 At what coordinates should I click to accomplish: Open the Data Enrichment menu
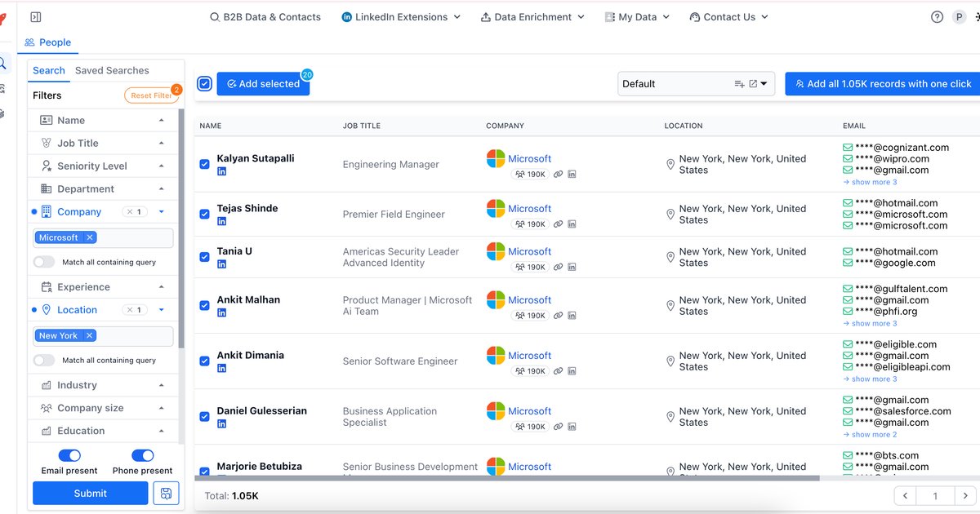pyautogui.click(x=532, y=17)
